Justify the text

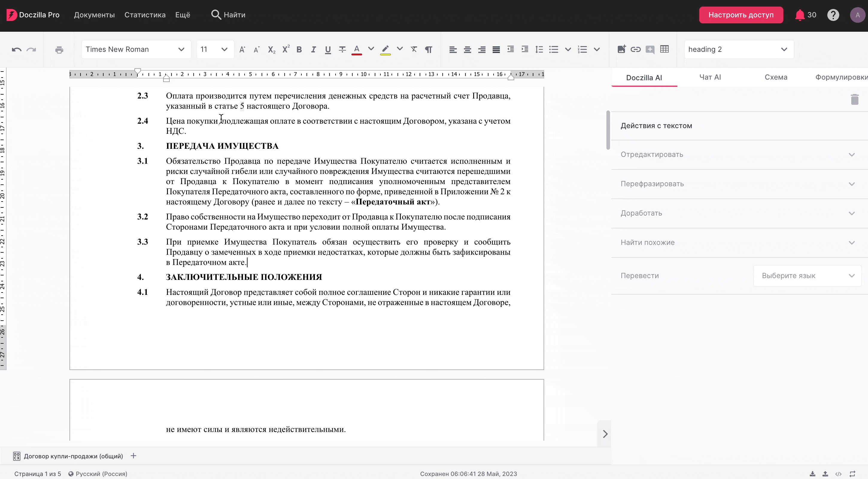point(496,50)
